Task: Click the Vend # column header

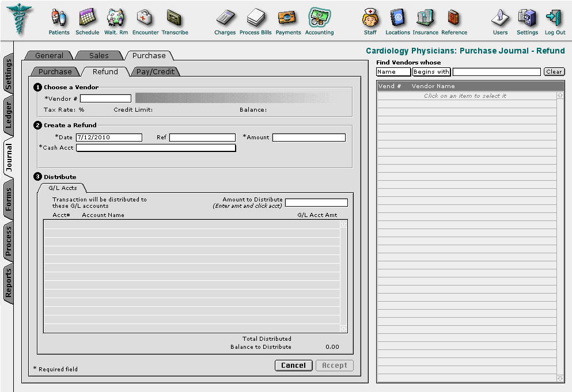Action: click(389, 86)
